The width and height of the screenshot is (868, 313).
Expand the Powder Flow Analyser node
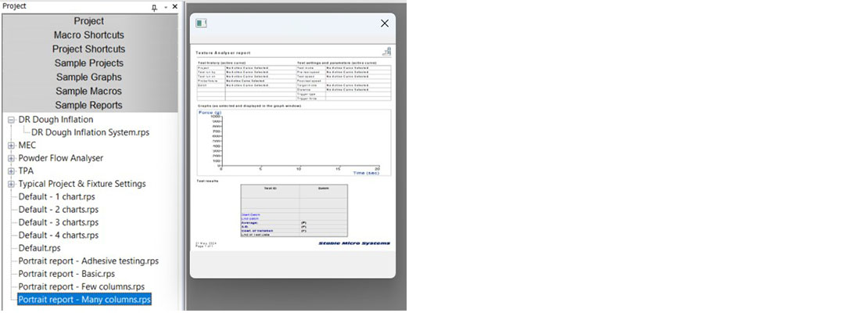click(x=11, y=158)
